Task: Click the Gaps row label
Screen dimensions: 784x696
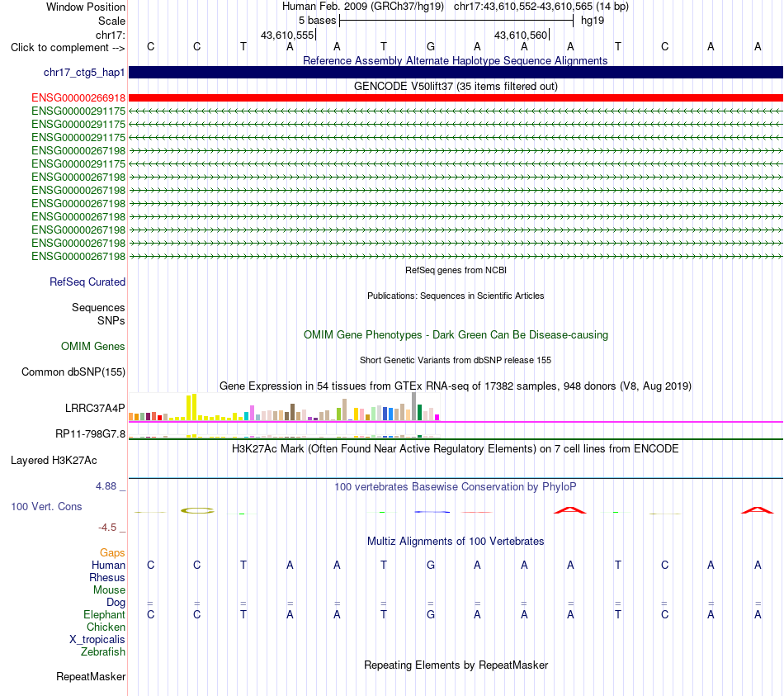Action: point(112,552)
